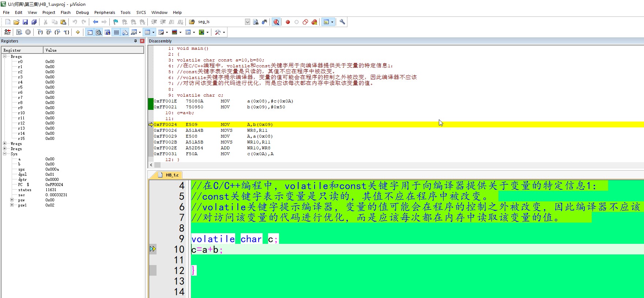Open the Peripherals menu
The height and width of the screenshot is (298, 644).
click(105, 12)
